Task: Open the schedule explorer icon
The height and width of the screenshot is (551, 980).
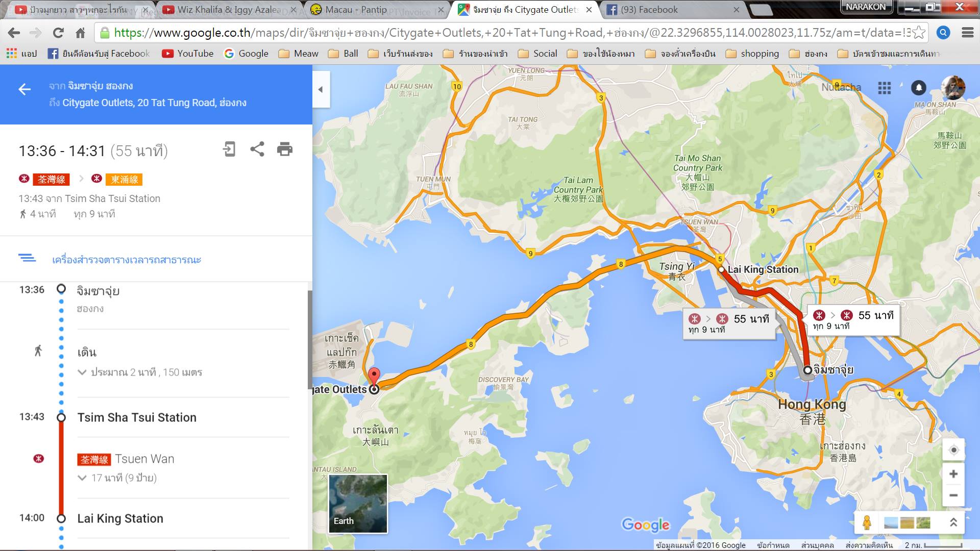Action: [27, 258]
